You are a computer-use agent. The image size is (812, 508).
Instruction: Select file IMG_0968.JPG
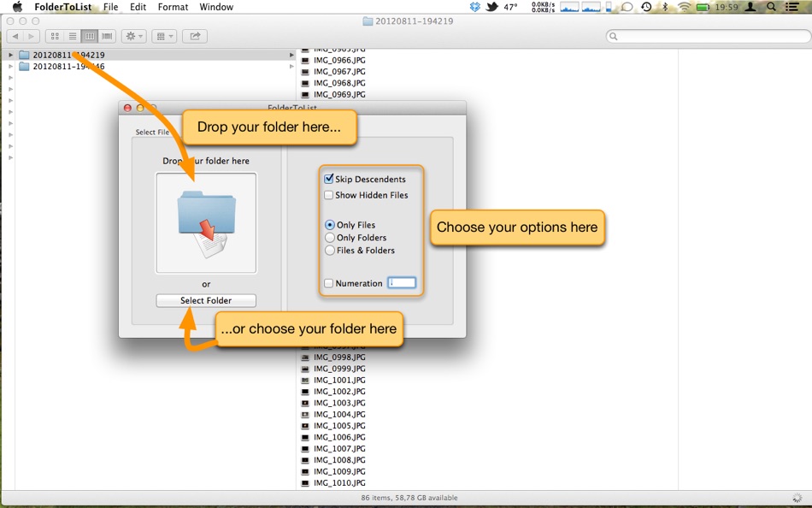point(339,83)
